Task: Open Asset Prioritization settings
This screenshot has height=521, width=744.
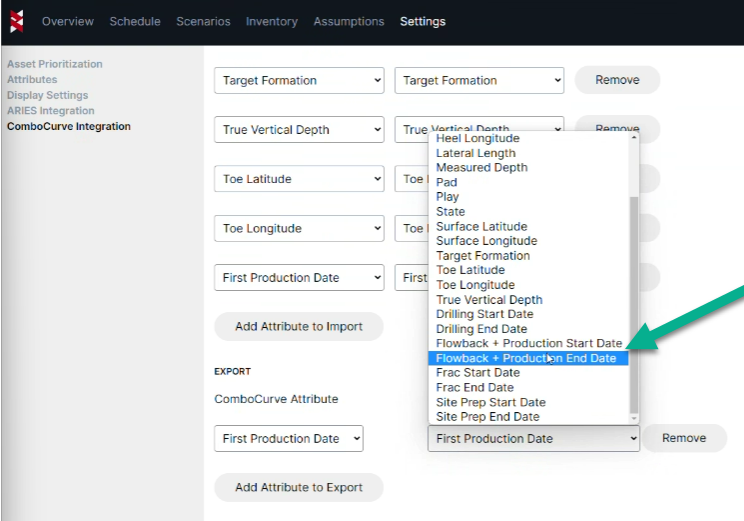Action: [54, 64]
